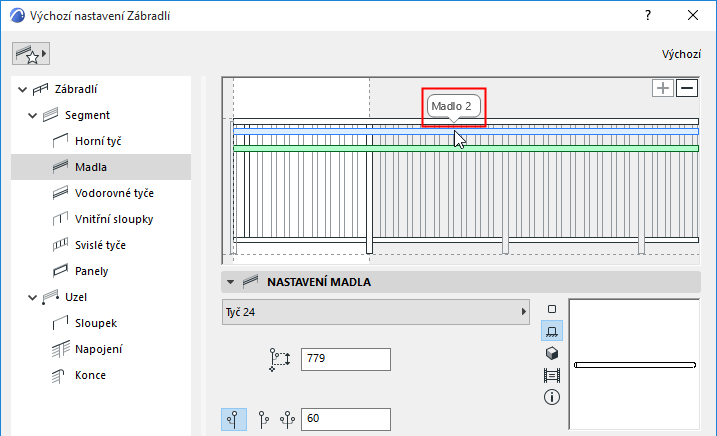Click the handrail height dimension icon

[x=280, y=360]
